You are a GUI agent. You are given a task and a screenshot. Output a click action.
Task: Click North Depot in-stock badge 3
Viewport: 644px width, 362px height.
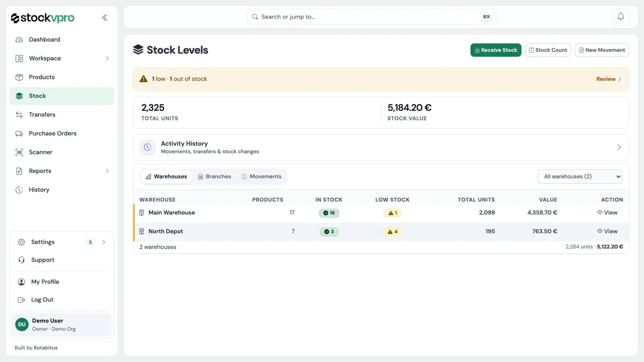(329, 232)
